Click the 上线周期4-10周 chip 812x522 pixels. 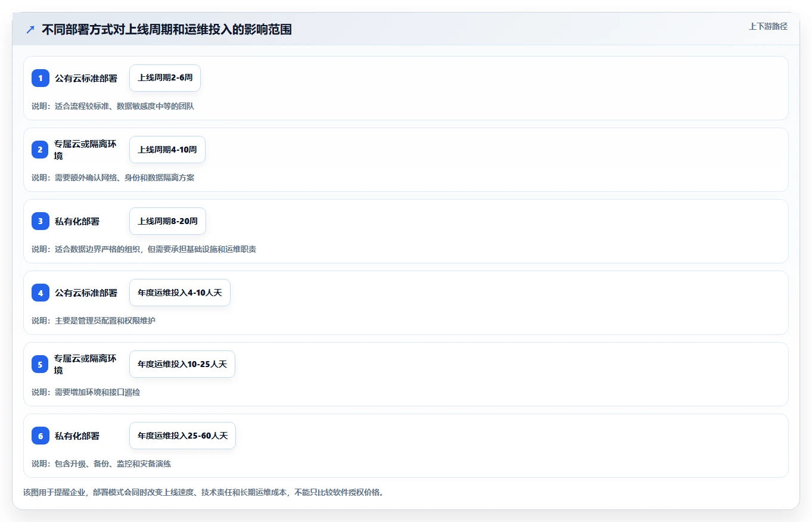tap(167, 150)
